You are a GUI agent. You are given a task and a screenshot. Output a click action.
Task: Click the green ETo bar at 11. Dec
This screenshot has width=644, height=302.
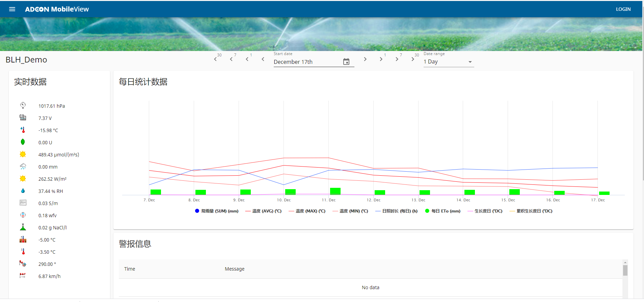point(335,191)
